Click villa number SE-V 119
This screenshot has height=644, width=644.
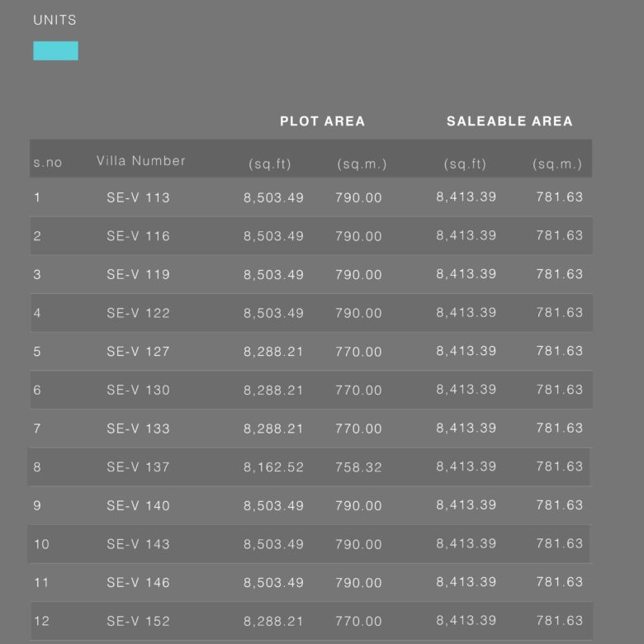pos(138,274)
